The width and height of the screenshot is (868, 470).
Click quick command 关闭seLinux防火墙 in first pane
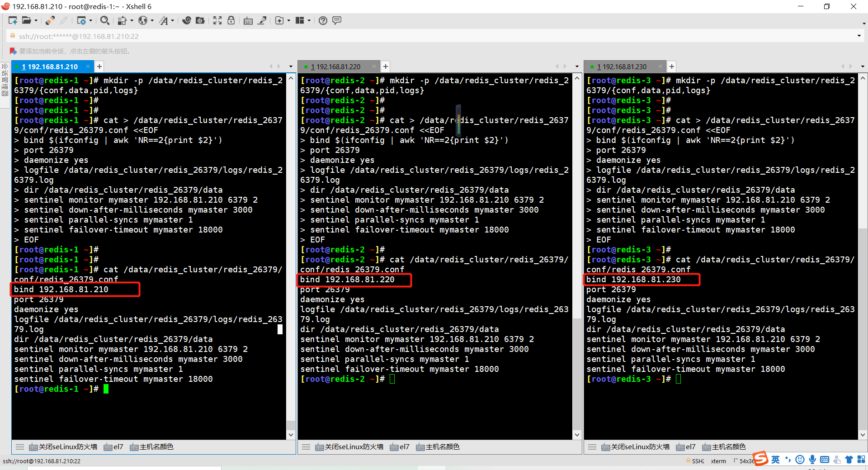[63, 447]
